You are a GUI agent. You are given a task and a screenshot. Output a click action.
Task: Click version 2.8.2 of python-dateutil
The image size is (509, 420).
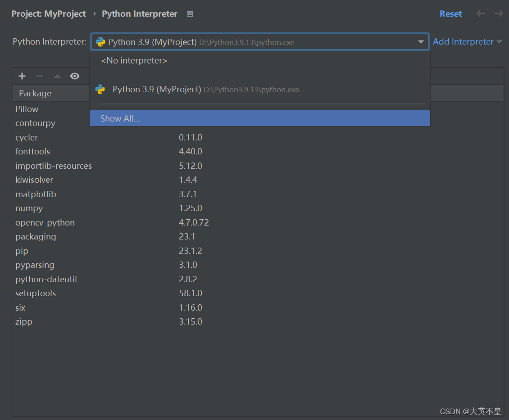click(188, 279)
